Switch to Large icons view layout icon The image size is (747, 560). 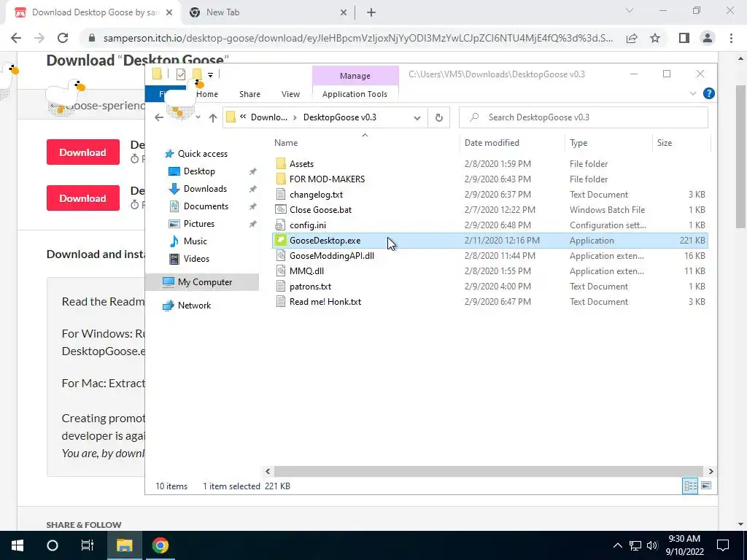pos(706,486)
